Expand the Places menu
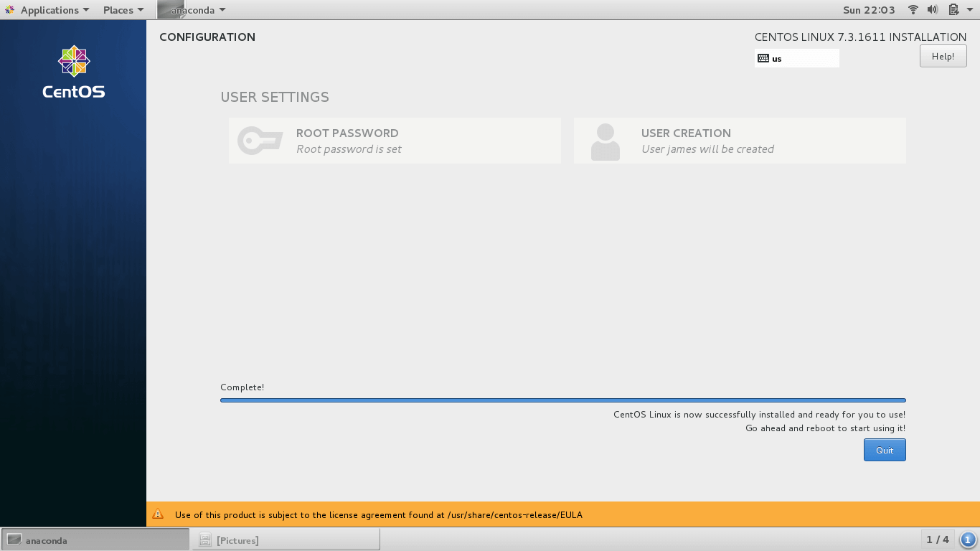The width and height of the screenshot is (980, 551). tap(123, 10)
